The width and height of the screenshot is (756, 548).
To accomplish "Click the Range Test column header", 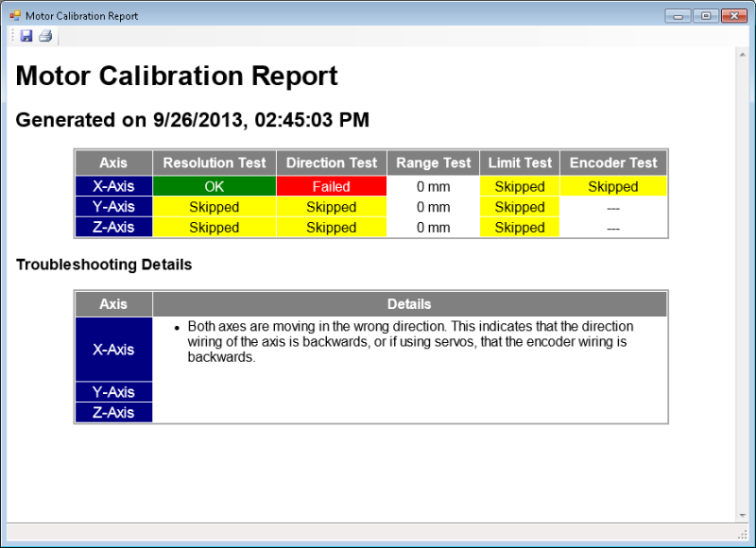I will tap(433, 163).
